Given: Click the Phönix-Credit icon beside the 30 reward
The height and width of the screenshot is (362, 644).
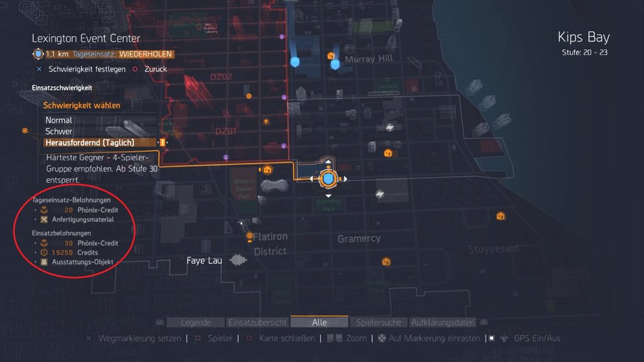Looking at the screenshot, I should 44,243.
